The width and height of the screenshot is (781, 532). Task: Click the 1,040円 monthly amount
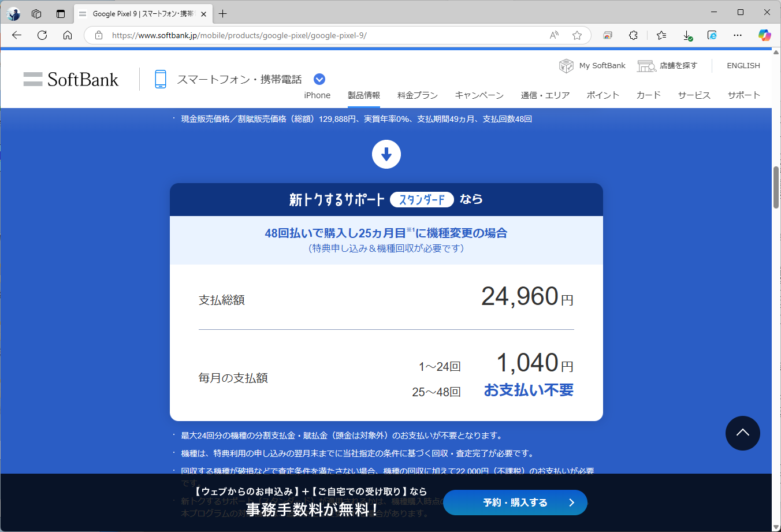535,363
